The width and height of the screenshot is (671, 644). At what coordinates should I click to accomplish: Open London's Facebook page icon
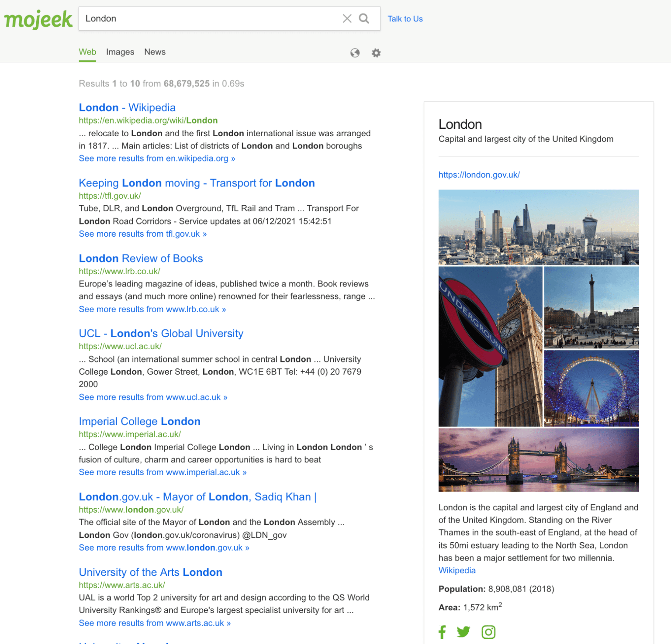(x=442, y=631)
